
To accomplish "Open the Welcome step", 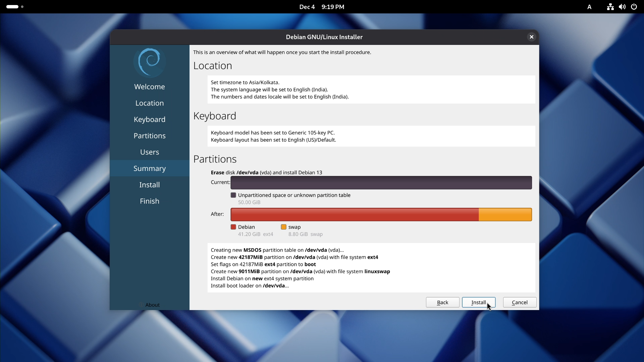I will [150, 86].
